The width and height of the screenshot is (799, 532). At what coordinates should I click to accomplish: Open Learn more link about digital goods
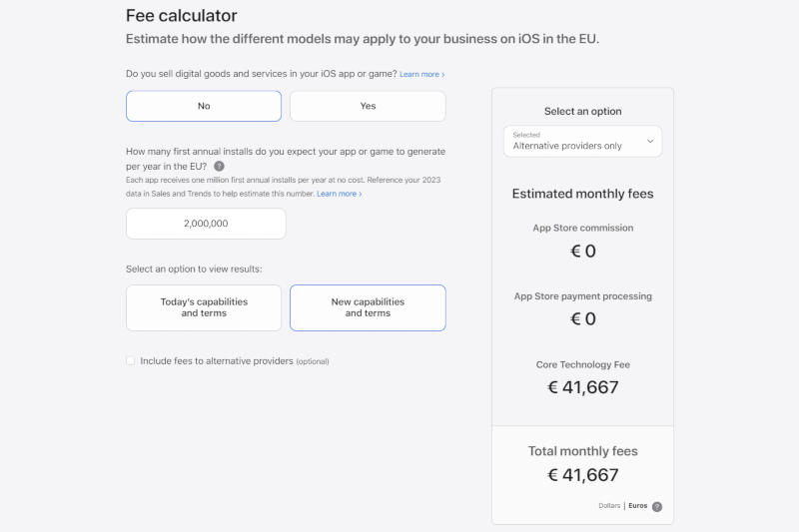point(421,75)
